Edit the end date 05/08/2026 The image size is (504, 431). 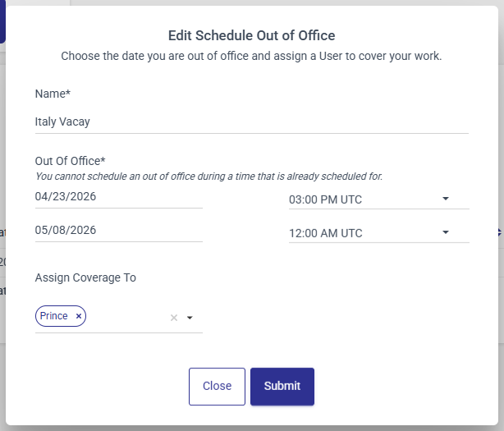pyautogui.click(x=118, y=231)
